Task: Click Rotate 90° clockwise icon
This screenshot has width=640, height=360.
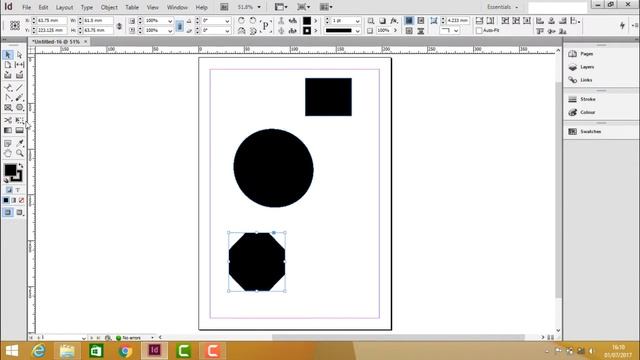Action: 241,20
